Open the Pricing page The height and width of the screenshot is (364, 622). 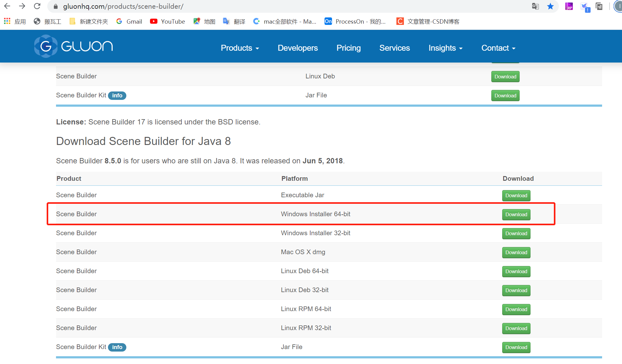click(x=348, y=48)
